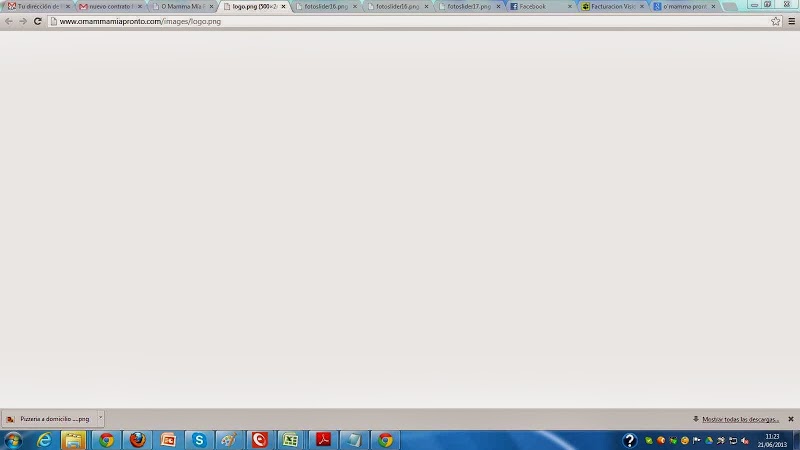Click the orange sphere tray icon
Screen dimensions: 800x450
pyautogui.click(x=661, y=440)
